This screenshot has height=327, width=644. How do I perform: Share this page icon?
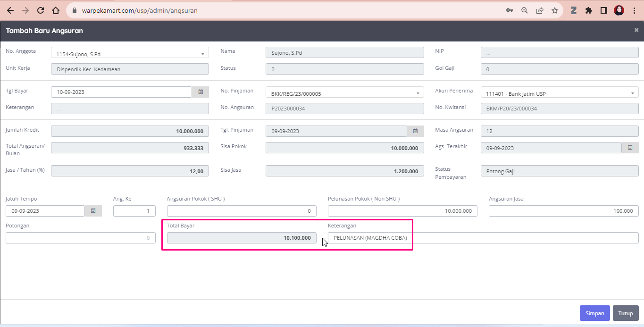coord(540,10)
